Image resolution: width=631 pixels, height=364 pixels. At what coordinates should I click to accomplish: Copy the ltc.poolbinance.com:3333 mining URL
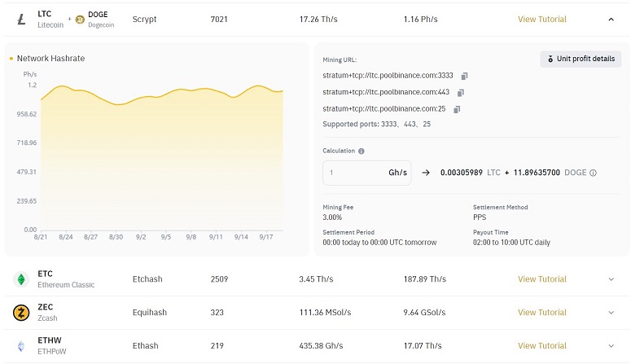[x=464, y=76]
